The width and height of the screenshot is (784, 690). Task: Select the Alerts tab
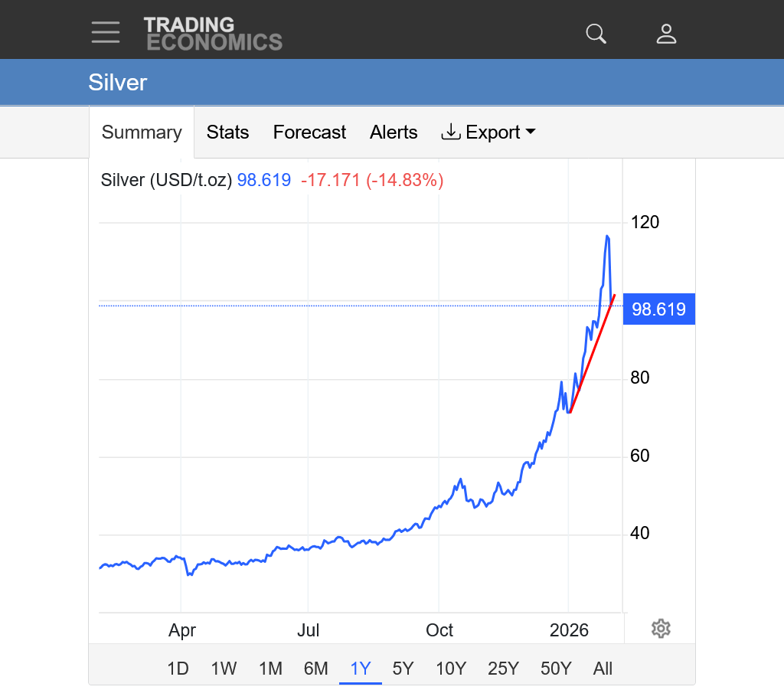pos(394,132)
